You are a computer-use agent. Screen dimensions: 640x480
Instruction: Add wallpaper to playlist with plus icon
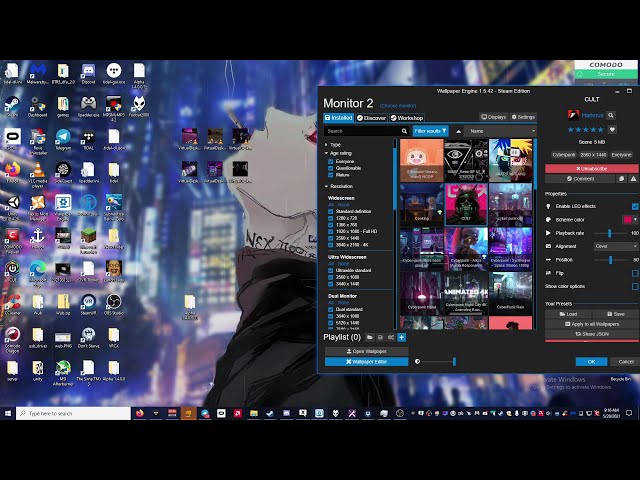[x=402, y=337]
